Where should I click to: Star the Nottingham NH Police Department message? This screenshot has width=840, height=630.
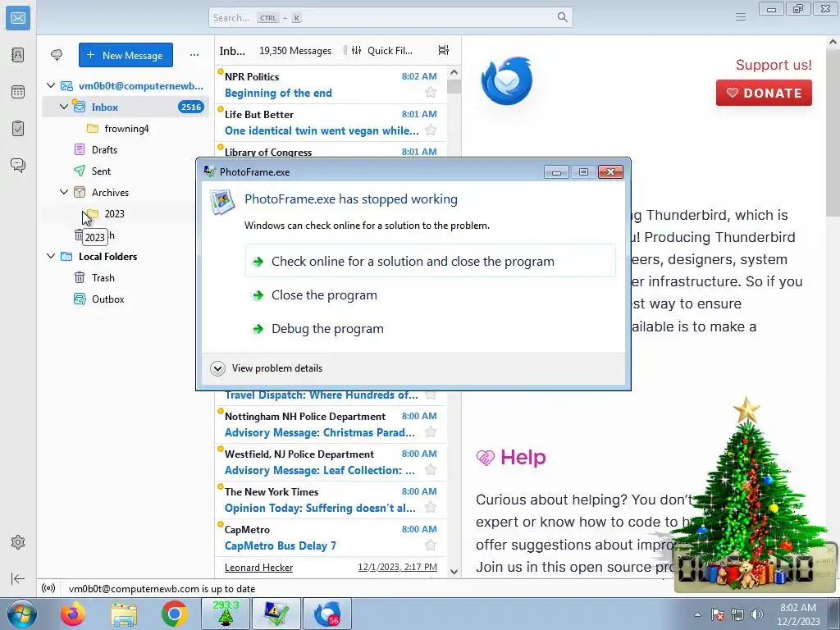tap(430, 431)
